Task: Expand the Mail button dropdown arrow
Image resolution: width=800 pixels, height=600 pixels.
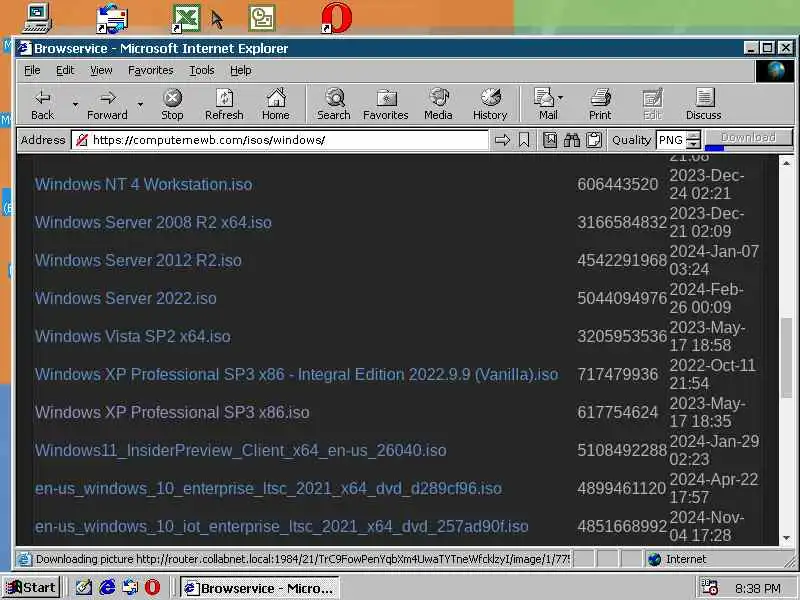Action: pyautogui.click(x=561, y=97)
